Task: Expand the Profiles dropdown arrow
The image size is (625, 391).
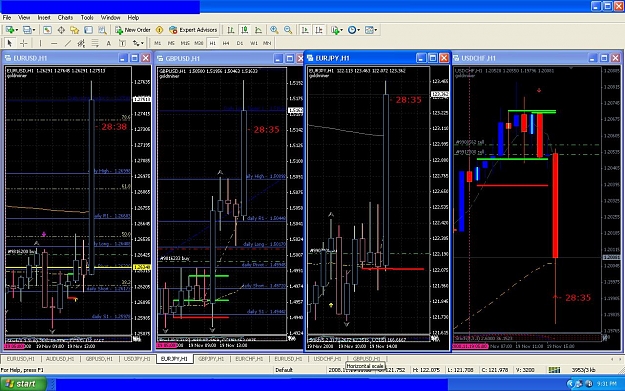Action: [34, 30]
